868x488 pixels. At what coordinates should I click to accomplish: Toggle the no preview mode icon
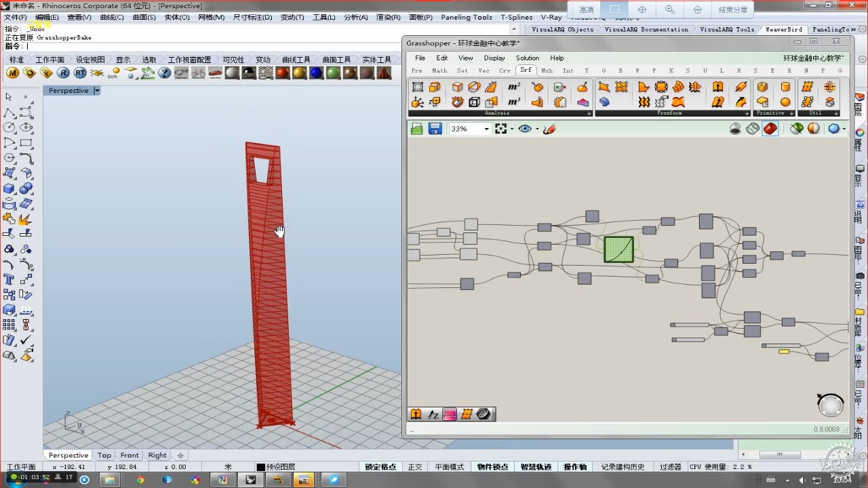click(x=736, y=129)
